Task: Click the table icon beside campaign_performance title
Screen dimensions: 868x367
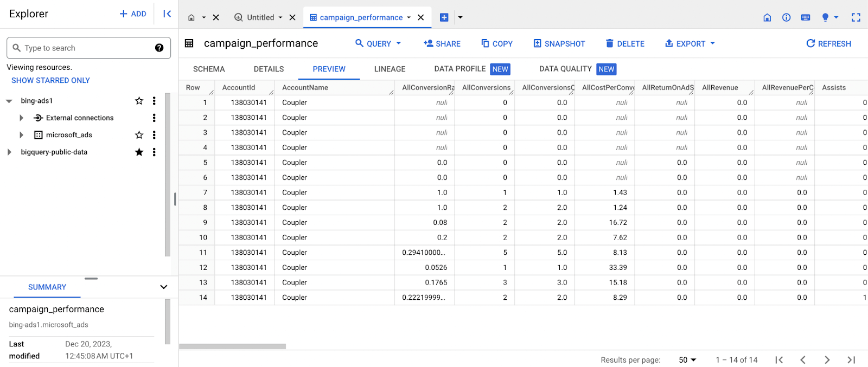Action: pyautogui.click(x=189, y=43)
